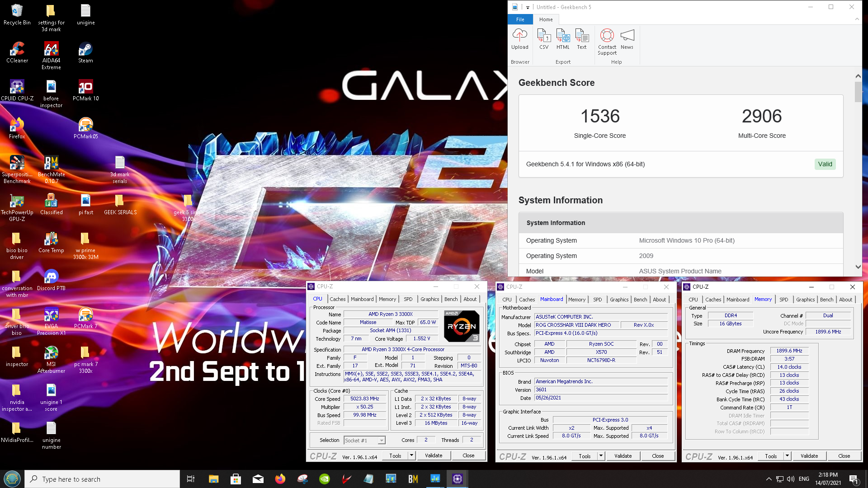Select the PCMark 10 desktop icon
The width and height of the screenshot is (868, 488).
coord(85,90)
